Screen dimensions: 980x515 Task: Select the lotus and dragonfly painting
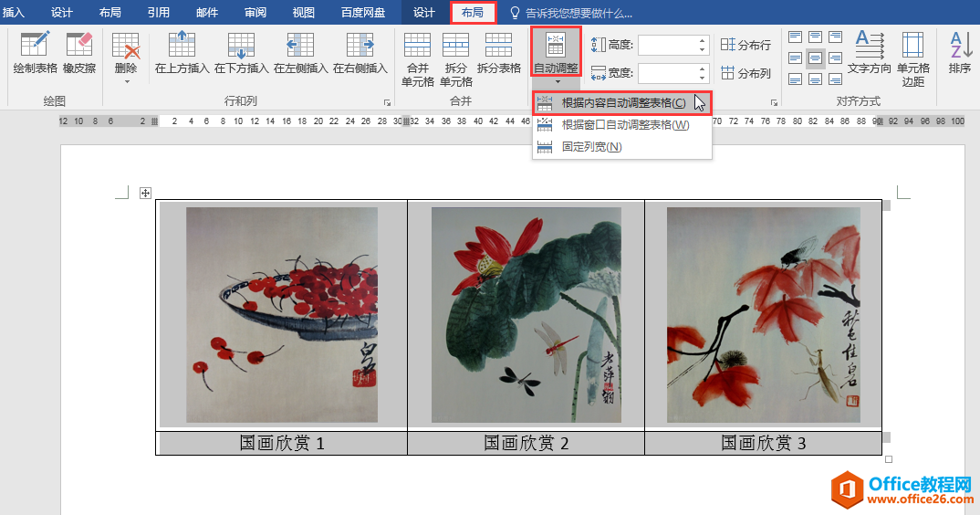coord(526,315)
